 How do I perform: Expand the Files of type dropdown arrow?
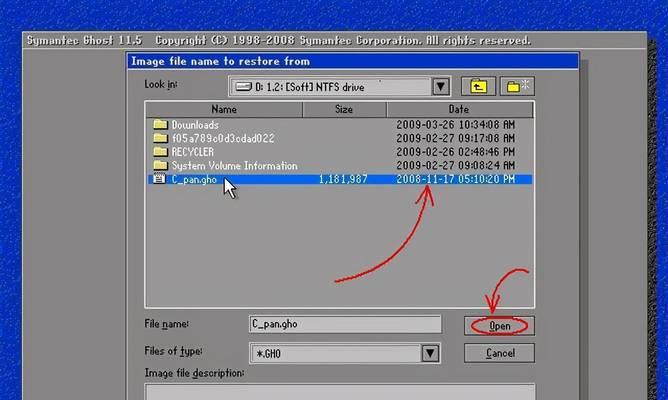430,353
